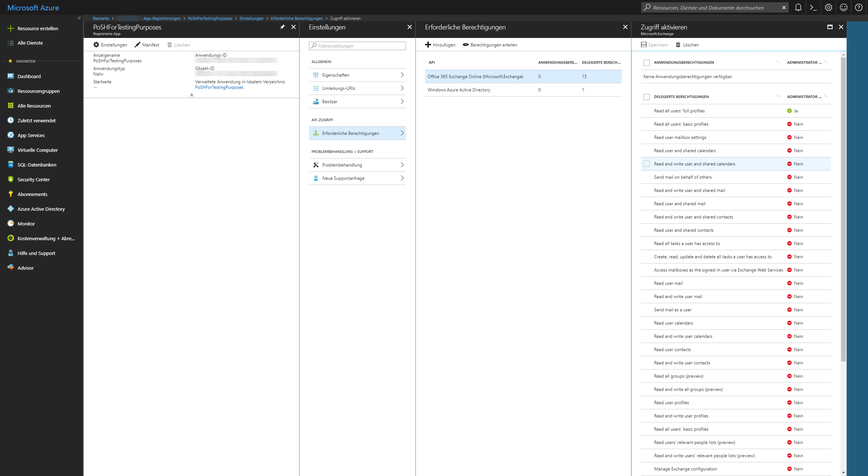Viewport: 868px width, 476px height.
Task: Collapse the left sidebar menu
Action: (79, 18)
